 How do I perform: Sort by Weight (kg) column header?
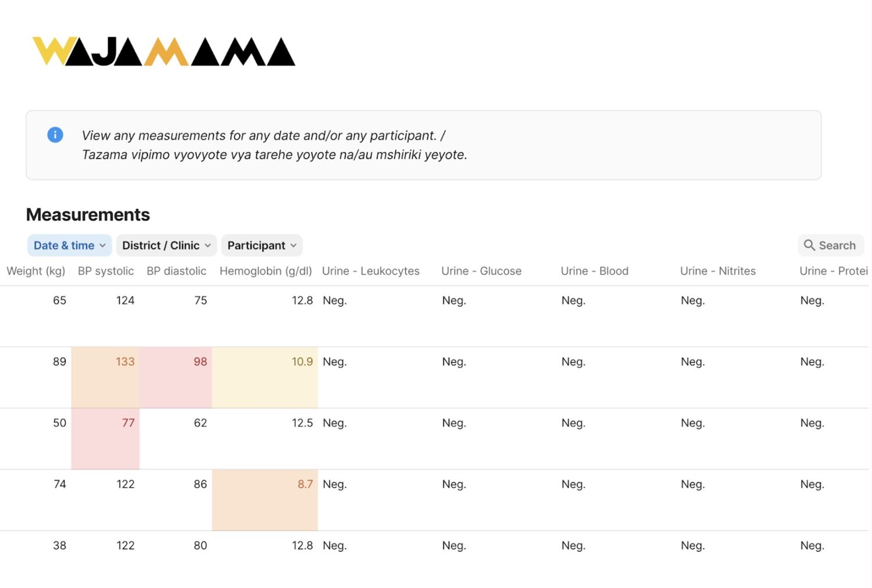point(36,271)
